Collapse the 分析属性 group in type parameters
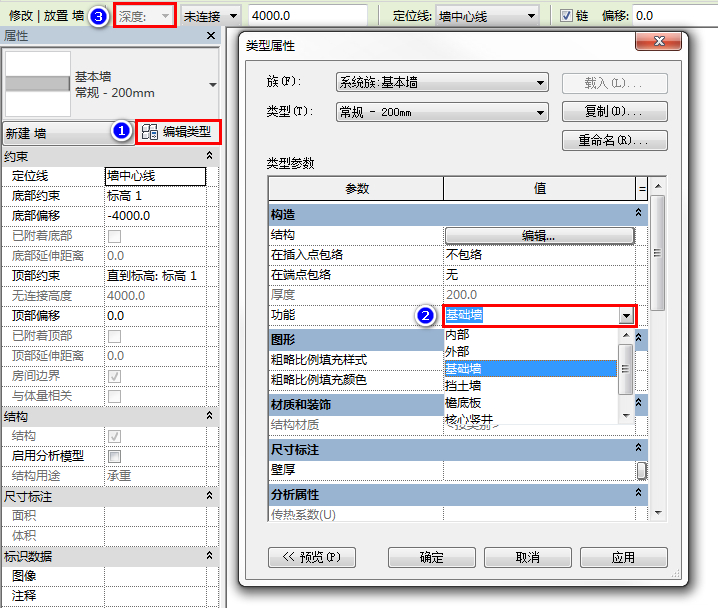The height and width of the screenshot is (608, 718). point(638,493)
